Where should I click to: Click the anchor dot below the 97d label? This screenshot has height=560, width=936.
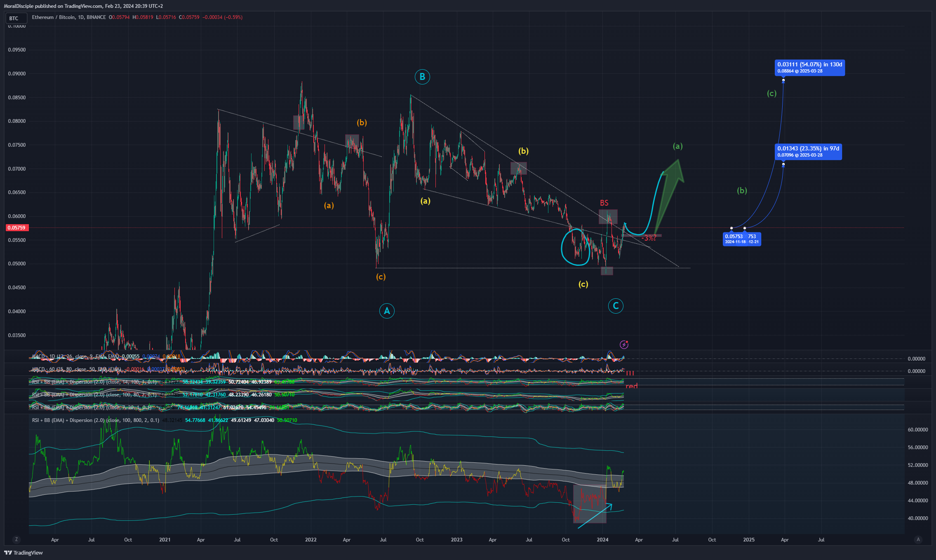(783, 164)
